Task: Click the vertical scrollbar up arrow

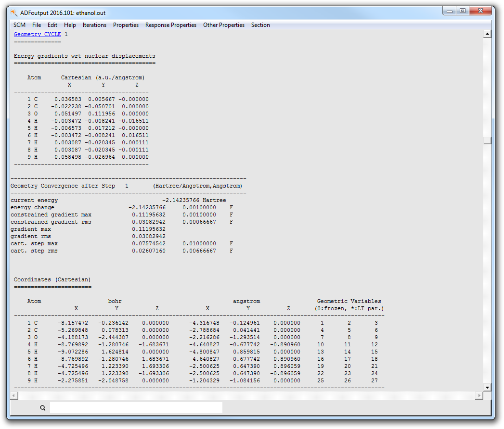Action: click(x=487, y=34)
